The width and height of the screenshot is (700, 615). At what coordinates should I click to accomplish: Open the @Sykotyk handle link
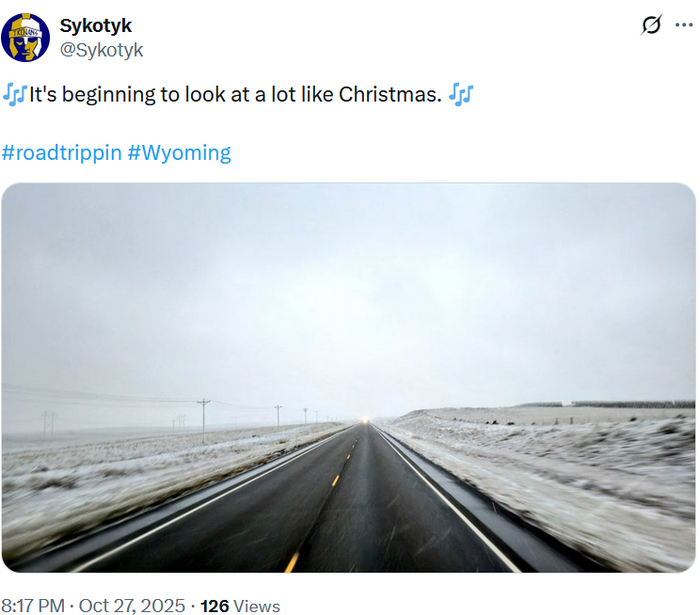point(101,50)
